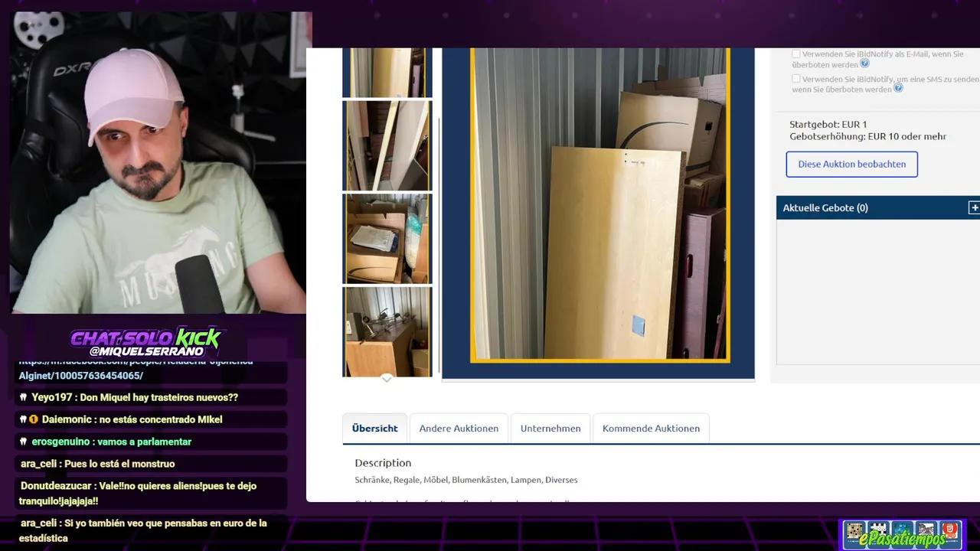Click the Startgebot: EUR 1 text

pos(828,124)
